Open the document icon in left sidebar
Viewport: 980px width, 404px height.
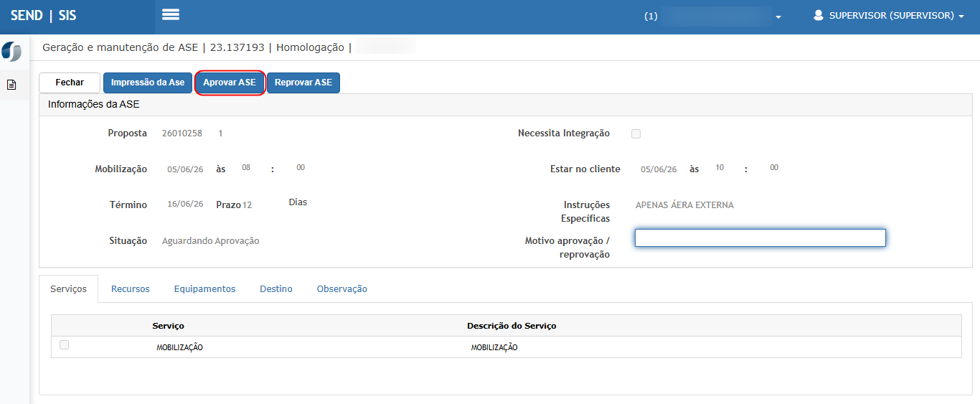[x=11, y=85]
